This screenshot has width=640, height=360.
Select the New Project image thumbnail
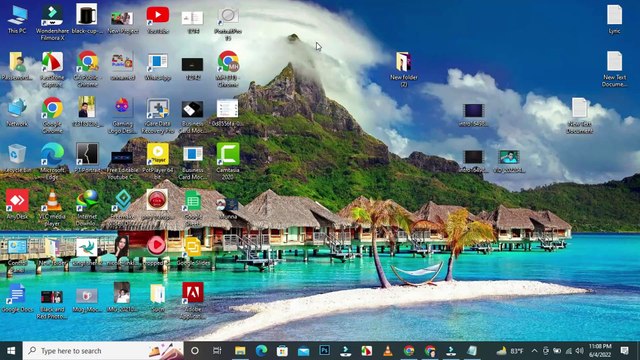pyautogui.click(x=122, y=21)
